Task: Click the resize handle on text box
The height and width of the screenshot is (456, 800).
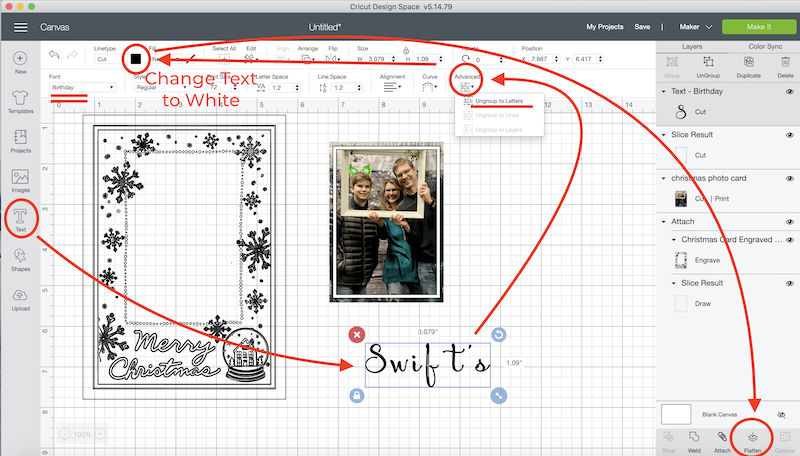Action: pyautogui.click(x=498, y=395)
